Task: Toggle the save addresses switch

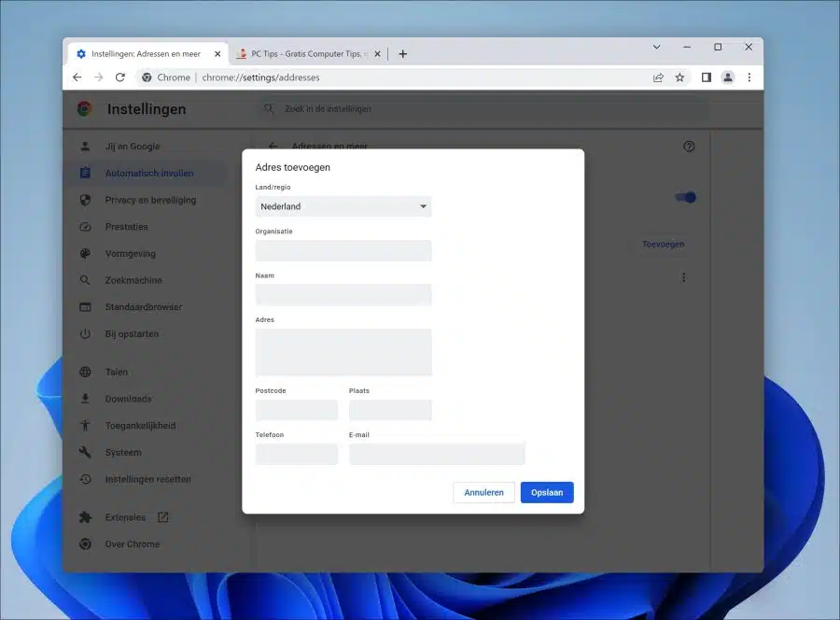Action: tap(685, 197)
